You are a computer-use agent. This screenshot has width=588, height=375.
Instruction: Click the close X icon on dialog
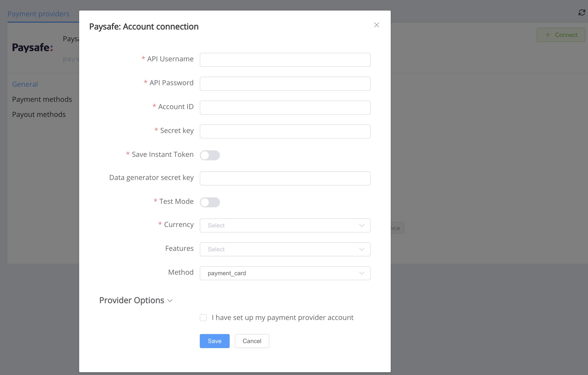coord(377,24)
